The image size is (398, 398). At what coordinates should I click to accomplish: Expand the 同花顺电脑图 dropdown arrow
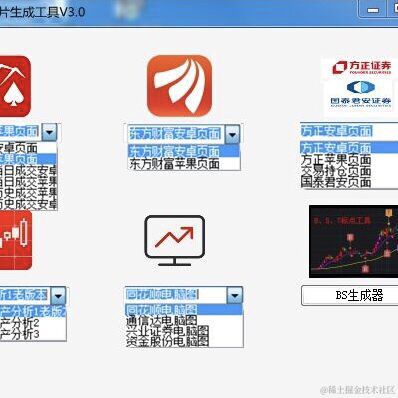tap(235, 295)
